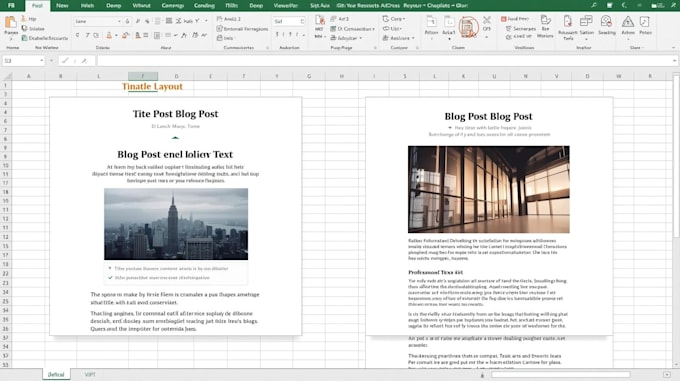Screen dimensions: 680x381
Task: Click the 'Dtahelle' format painter icon
Action: coord(24,38)
